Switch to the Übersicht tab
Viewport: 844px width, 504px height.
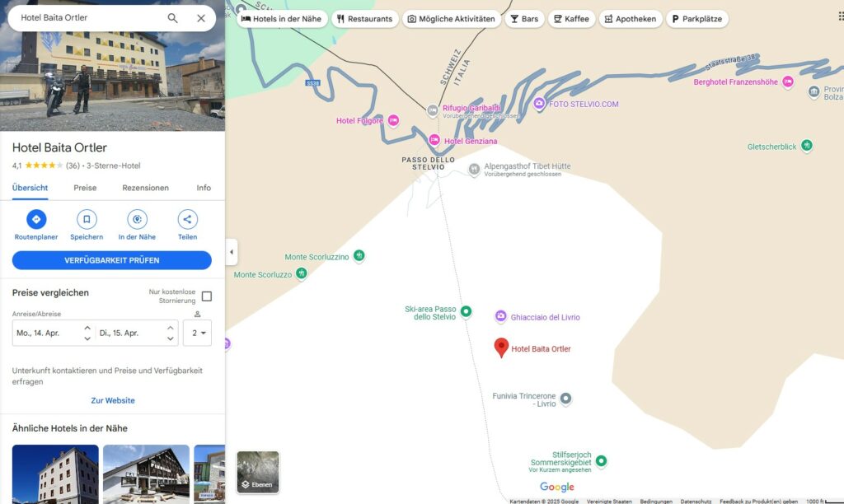point(30,188)
